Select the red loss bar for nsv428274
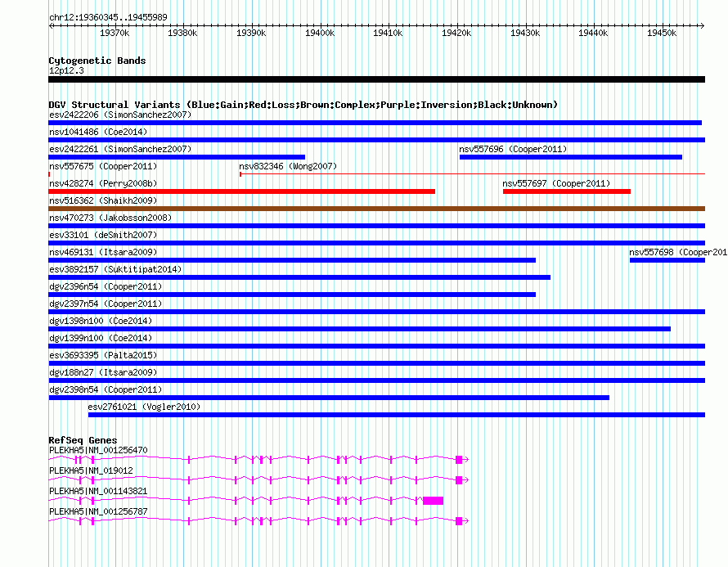The image size is (728, 567). point(242,191)
